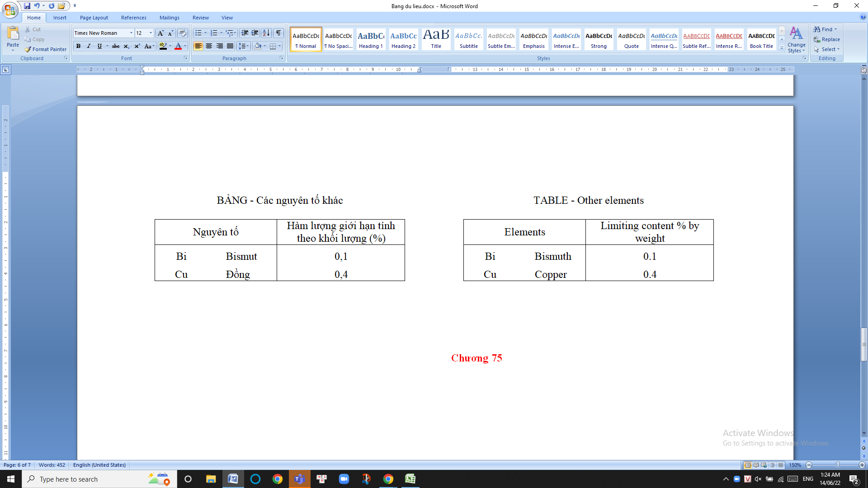This screenshot has height=488, width=868.
Task: Toggle Show/Hide paragraph marks
Action: coord(278,33)
